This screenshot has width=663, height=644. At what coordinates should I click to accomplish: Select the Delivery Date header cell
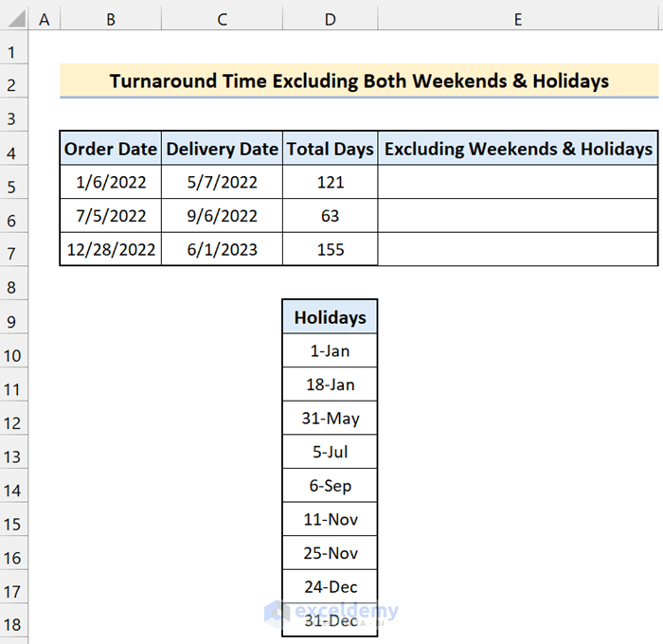tap(222, 148)
